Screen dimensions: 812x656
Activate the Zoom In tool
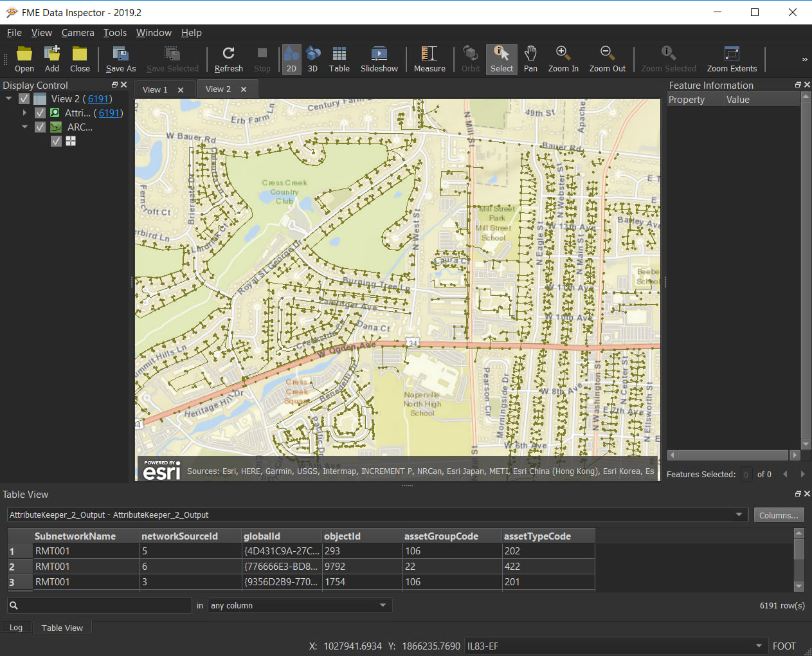click(563, 59)
